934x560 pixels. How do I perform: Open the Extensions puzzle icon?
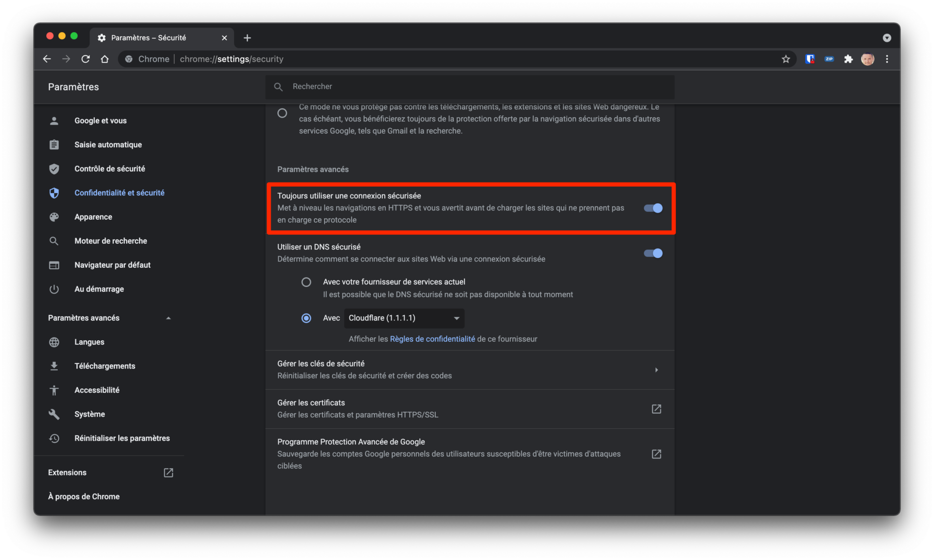point(848,59)
